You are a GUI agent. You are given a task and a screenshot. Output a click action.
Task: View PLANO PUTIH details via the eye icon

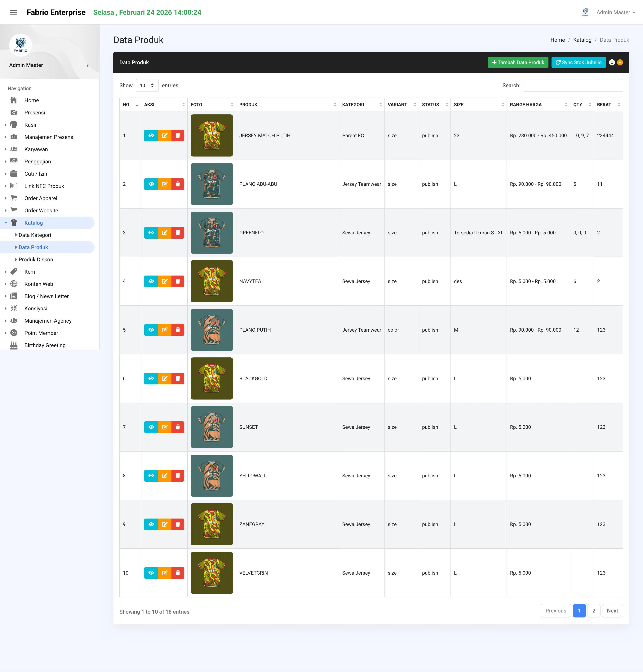151,330
